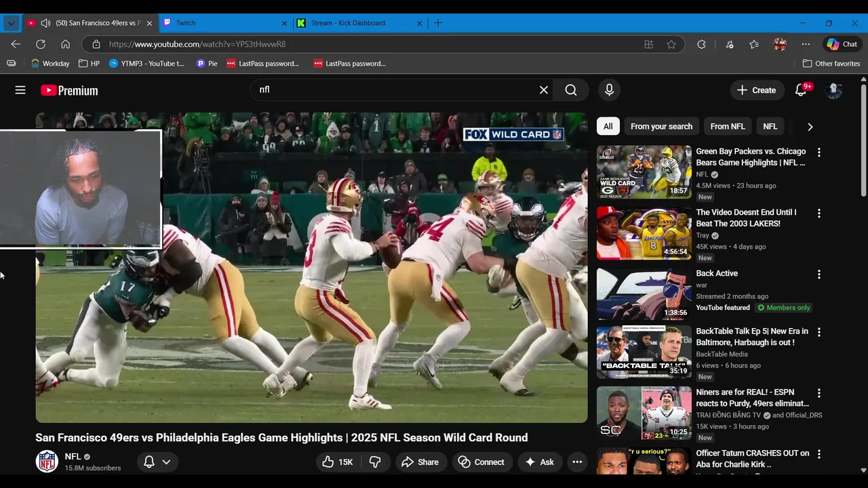The image size is (868, 488).
Task: Open browser settings and more ellipsis
Action: [806, 44]
